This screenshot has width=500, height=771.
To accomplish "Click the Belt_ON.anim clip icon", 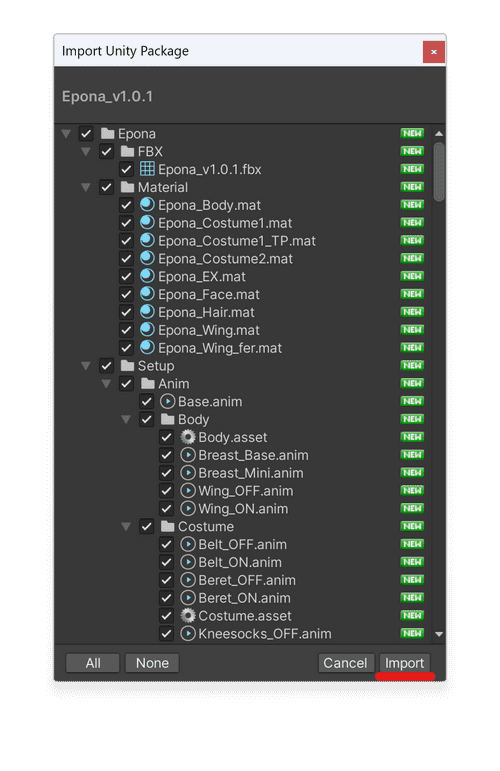I will pos(188,562).
